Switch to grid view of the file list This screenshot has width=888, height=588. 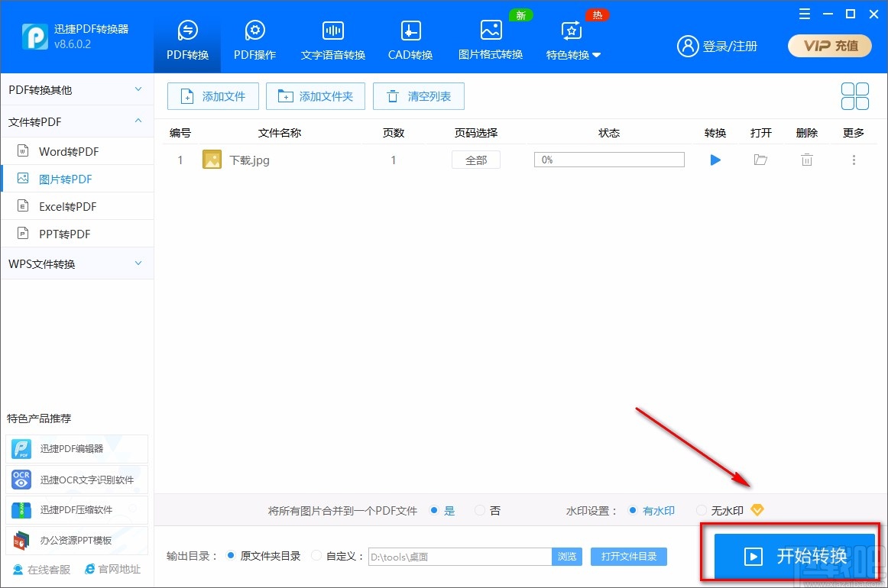pos(854,96)
